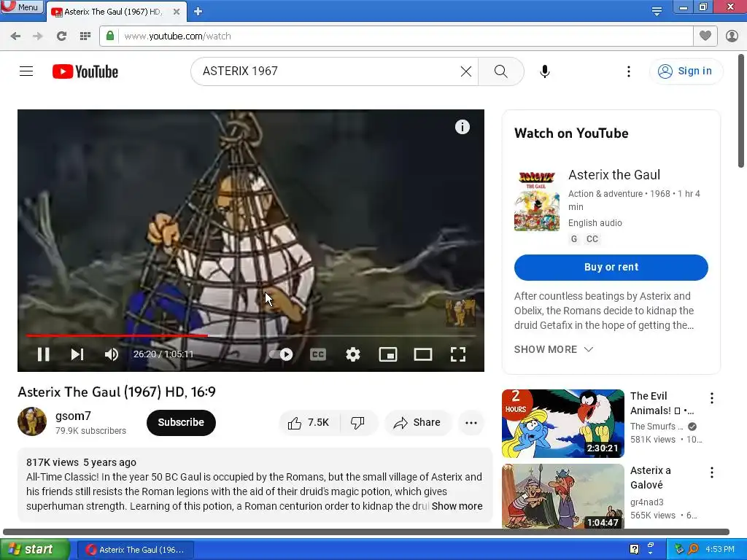Open the browser profile account icon
The width and height of the screenshot is (747, 560).
pyautogui.click(x=732, y=36)
